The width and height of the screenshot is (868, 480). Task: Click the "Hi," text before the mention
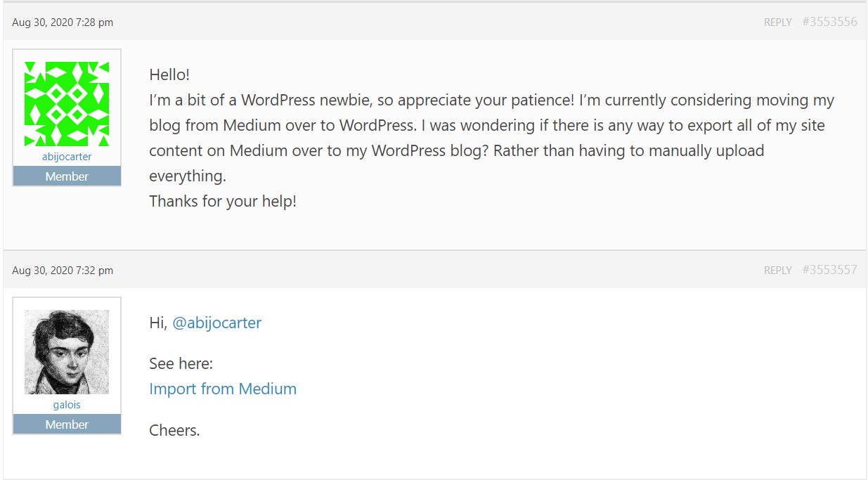pyautogui.click(x=159, y=323)
